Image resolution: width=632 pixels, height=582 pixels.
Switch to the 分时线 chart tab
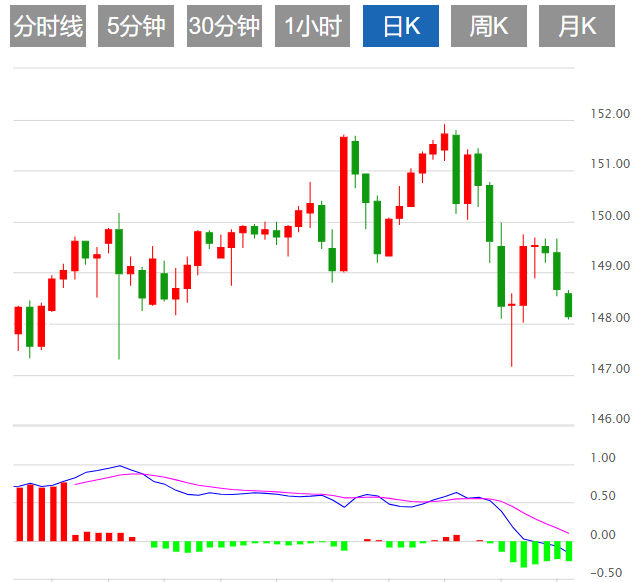click(48, 26)
